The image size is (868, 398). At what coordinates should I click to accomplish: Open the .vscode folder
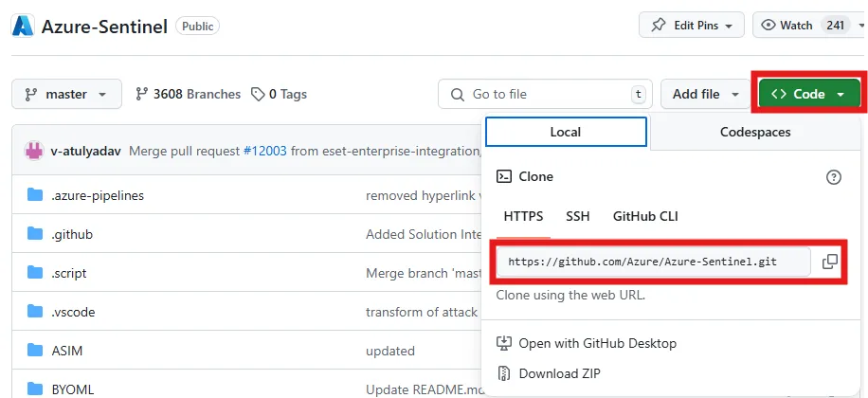(73, 312)
